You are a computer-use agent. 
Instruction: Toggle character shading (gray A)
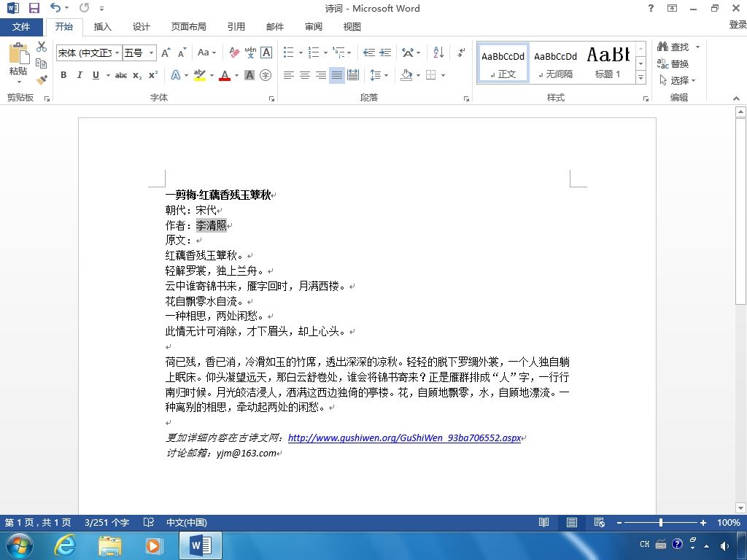[x=249, y=75]
